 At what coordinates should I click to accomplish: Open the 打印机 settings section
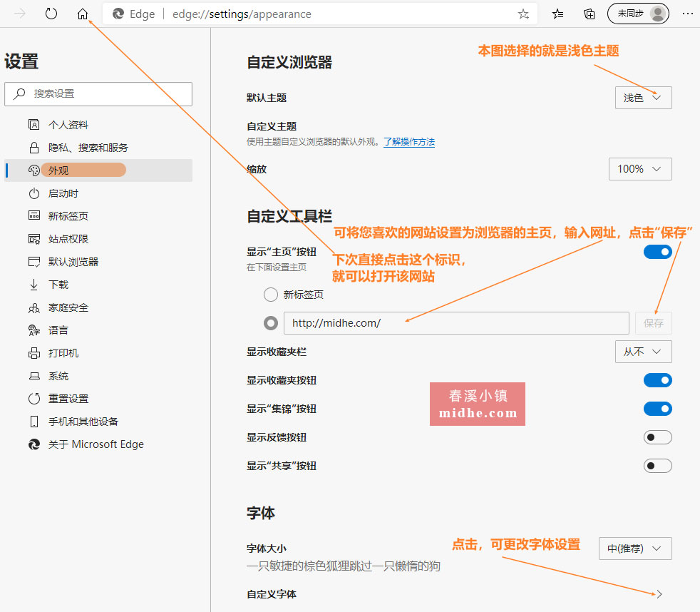98,353
